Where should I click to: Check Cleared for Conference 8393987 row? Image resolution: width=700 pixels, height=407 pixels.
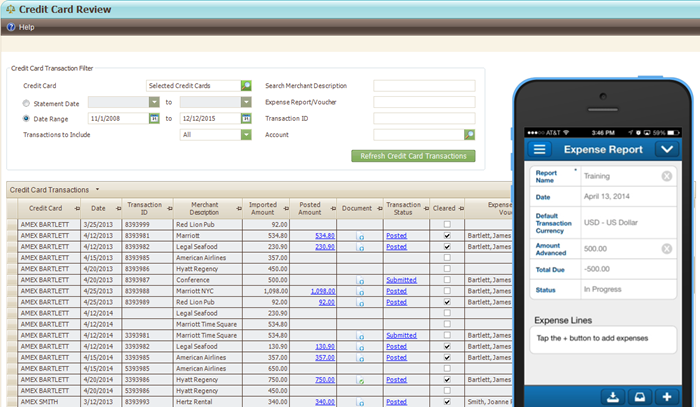point(447,280)
